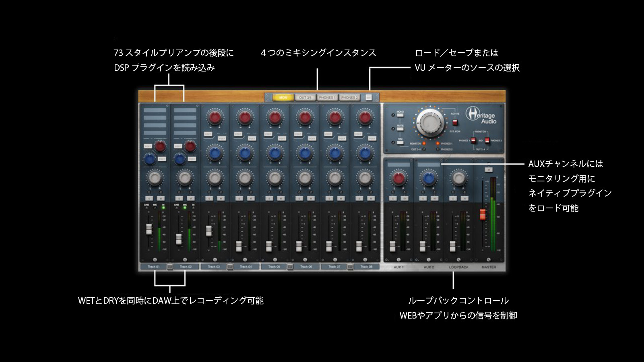
Task: Click the Track 05 name label
Action: (274, 267)
